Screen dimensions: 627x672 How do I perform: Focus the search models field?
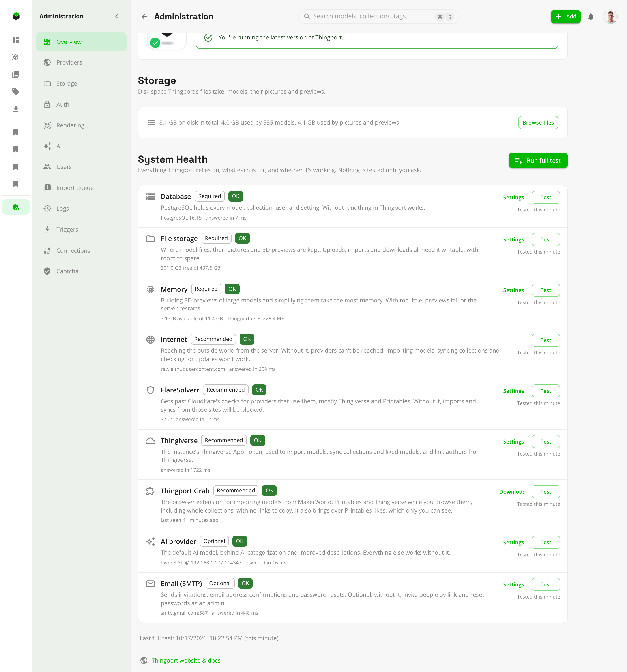(379, 17)
